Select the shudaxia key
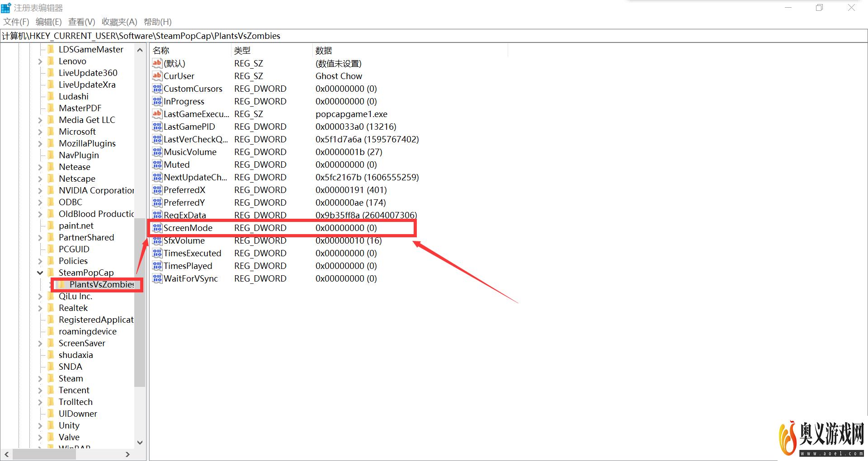 click(75, 355)
